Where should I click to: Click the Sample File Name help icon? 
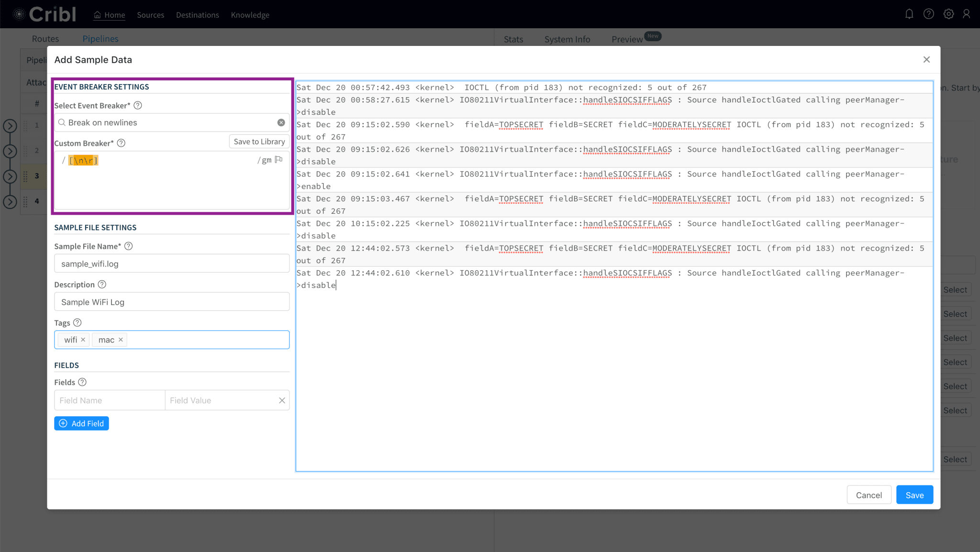click(x=128, y=246)
